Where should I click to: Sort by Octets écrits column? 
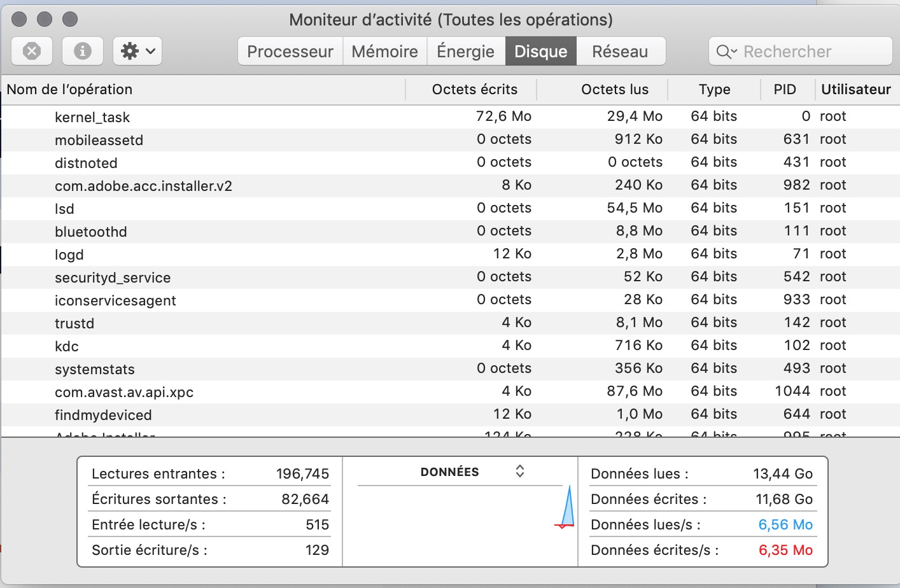474,90
